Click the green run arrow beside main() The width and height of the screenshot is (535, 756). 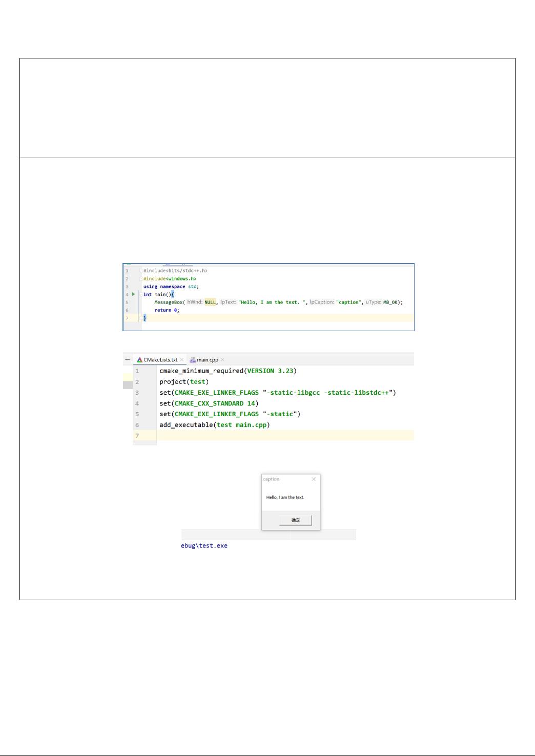pyautogui.click(x=133, y=295)
